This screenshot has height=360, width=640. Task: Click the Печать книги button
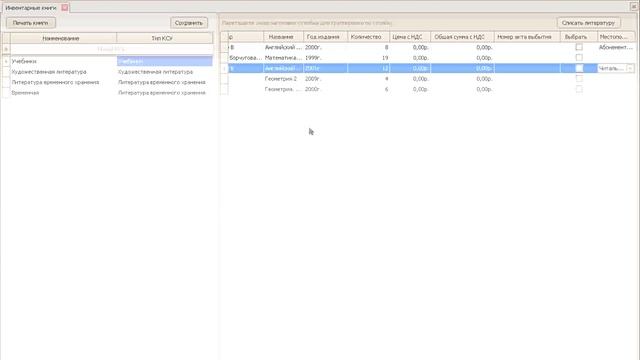pos(31,23)
